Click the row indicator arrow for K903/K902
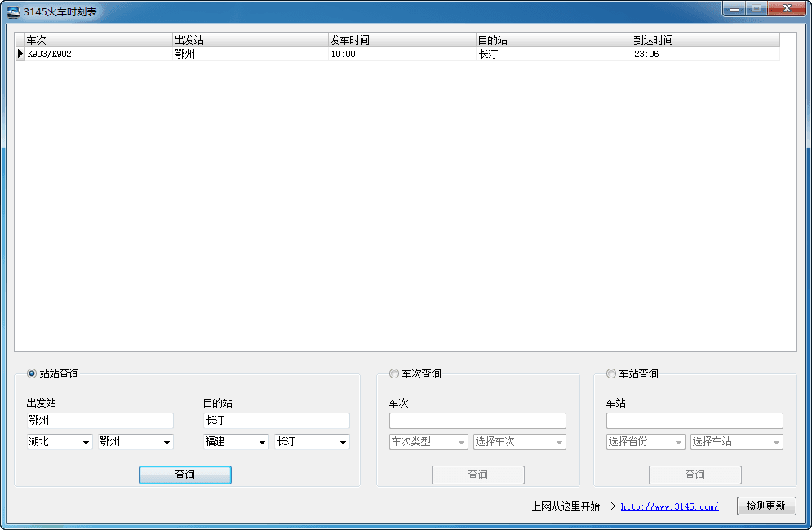This screenshot has width=812, height=530. [x=20, y=54]
